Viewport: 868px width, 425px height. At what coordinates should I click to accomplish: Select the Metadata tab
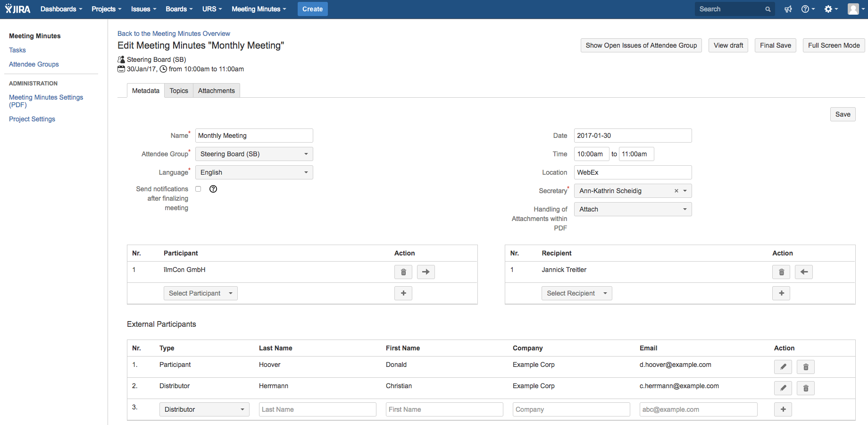point(146,91)
